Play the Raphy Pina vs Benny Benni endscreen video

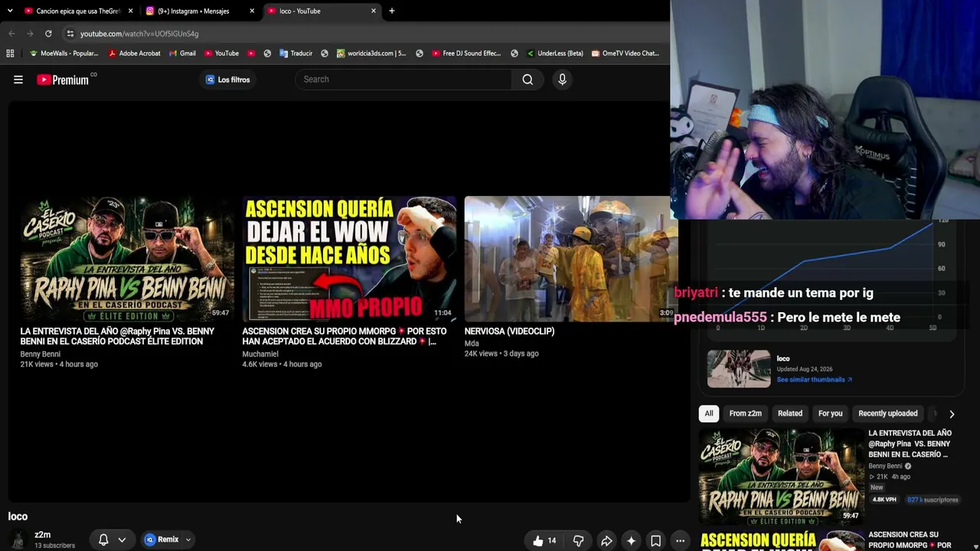click(127, 259)
